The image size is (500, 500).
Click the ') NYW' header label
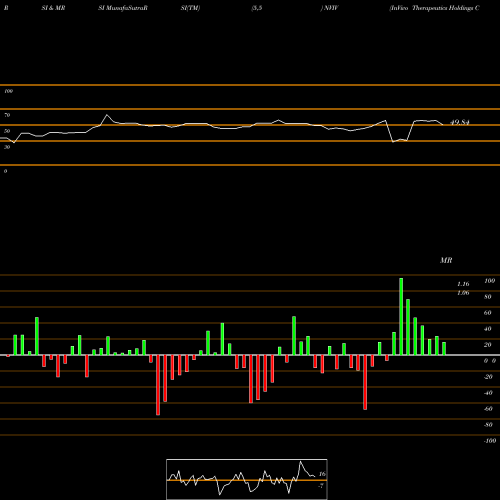point(330,8)
